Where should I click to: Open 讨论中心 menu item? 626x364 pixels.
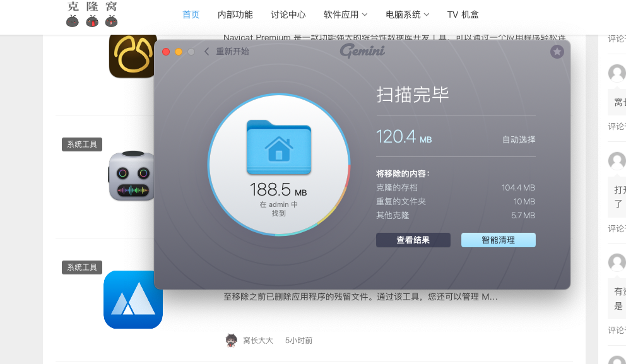pos(288,15)
